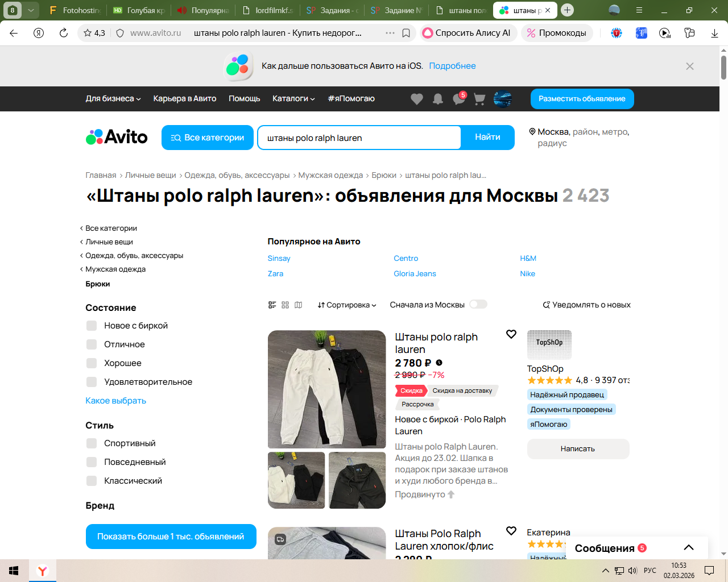The width and height of the screenshot is (728, 582).
Task: Switch to grid view layout icon
Action: (286, 305)
